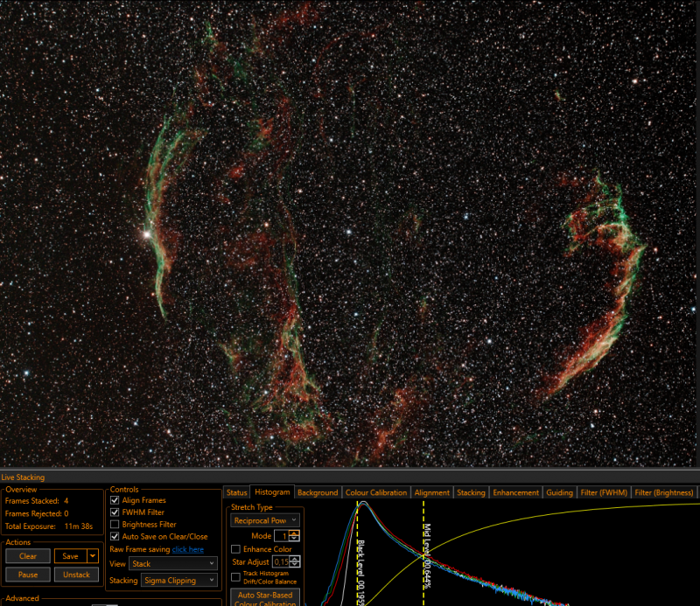Click the Mid Level histogram marker line
This screenshot has height=606, width=700.
pos(423,554)
